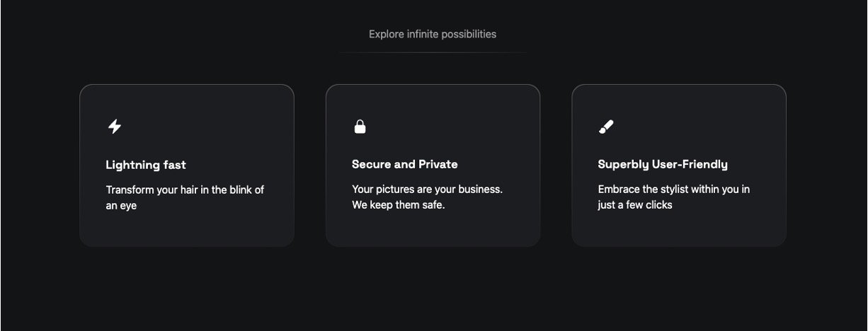Click the divider line under the section title
This screenshot has width=868, height=331.
point(433,52)
